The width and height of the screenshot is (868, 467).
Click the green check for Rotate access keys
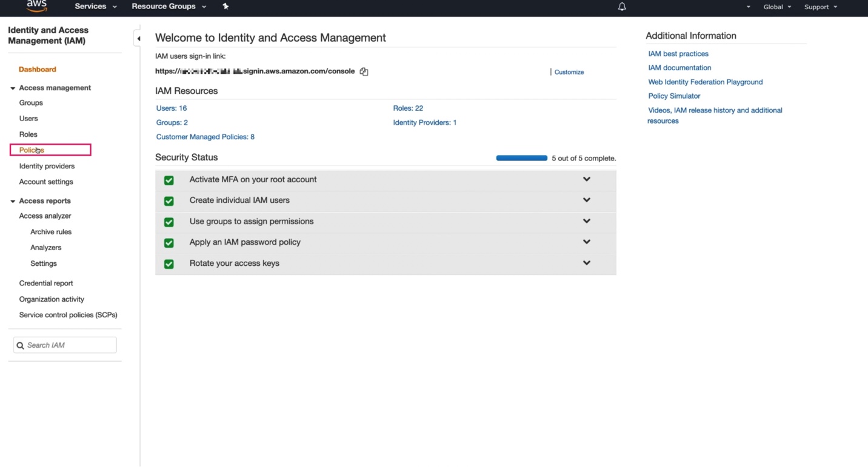169,263
